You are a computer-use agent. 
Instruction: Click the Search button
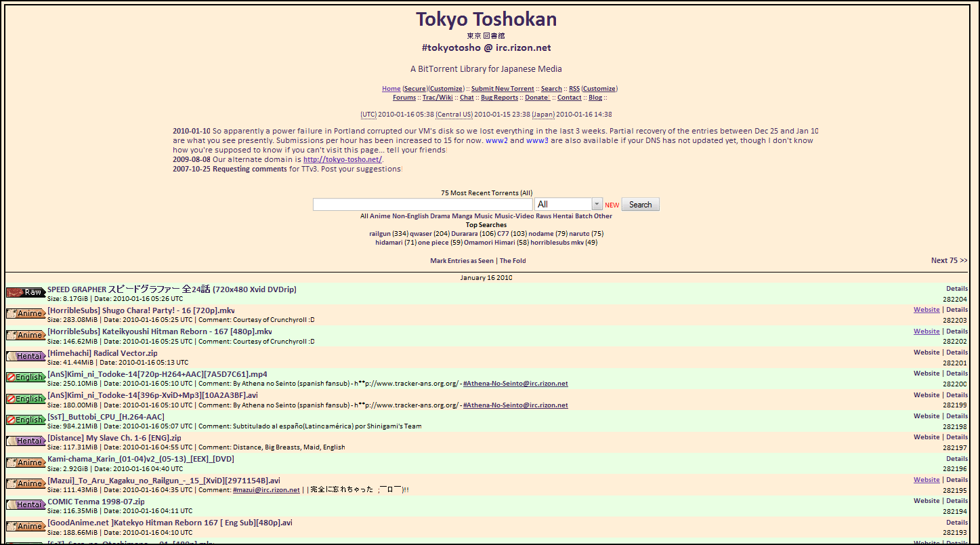click(640, 204)
